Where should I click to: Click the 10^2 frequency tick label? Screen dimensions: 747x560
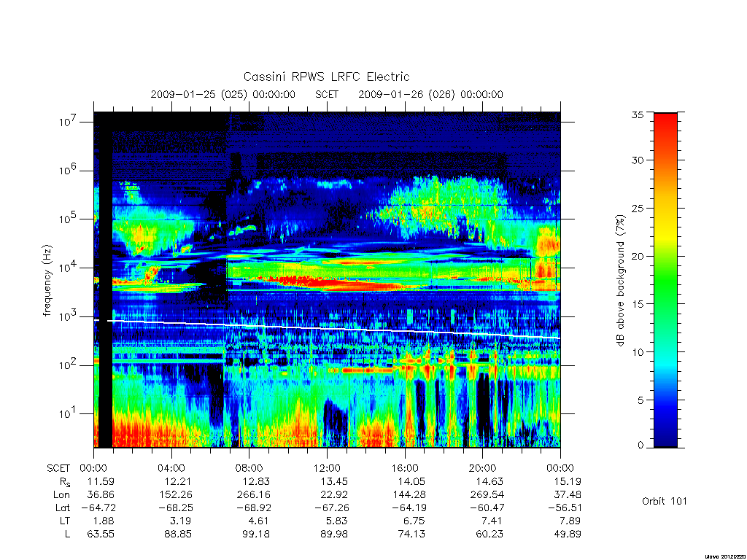pos(69,365)
